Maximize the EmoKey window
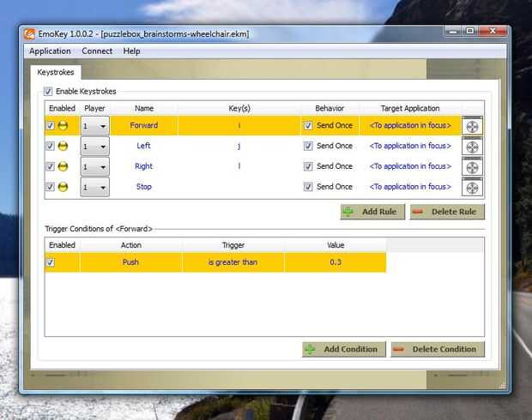 [x=470, y=31]
